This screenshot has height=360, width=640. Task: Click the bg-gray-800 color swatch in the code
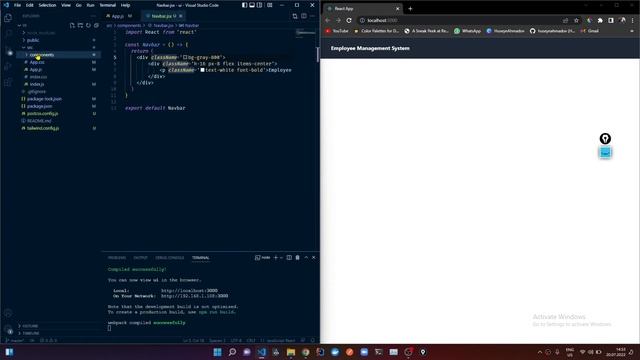[x=185, y=58]
